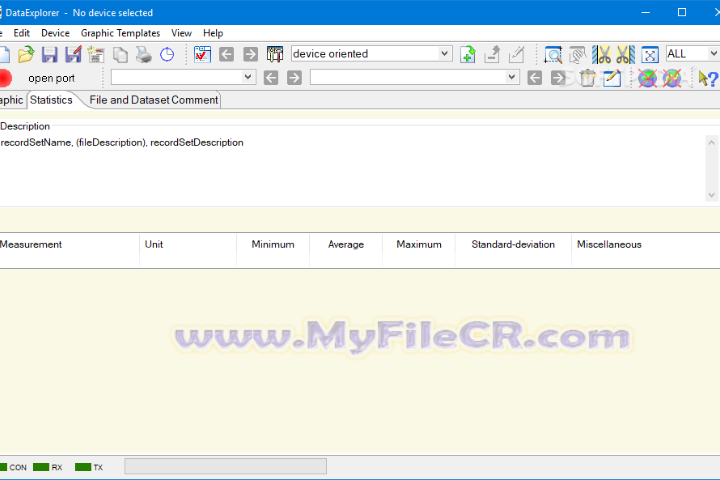Click the save-as floppy with pencil icon
Screen dimensions: 720x480
coord(73,54)
